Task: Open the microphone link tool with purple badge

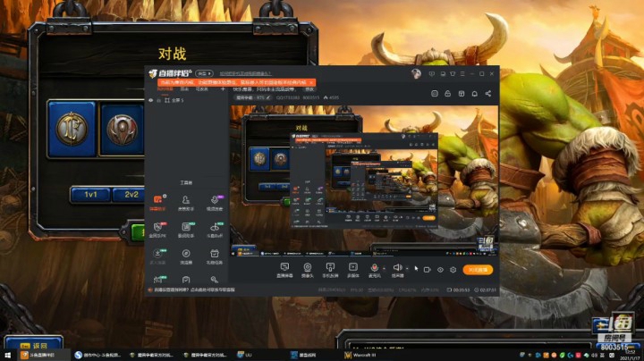Action: tap(215, 203)
